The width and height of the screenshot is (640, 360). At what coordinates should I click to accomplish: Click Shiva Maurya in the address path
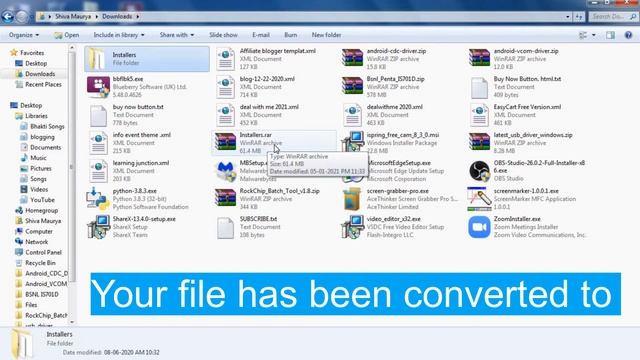(x=73, y=16)
